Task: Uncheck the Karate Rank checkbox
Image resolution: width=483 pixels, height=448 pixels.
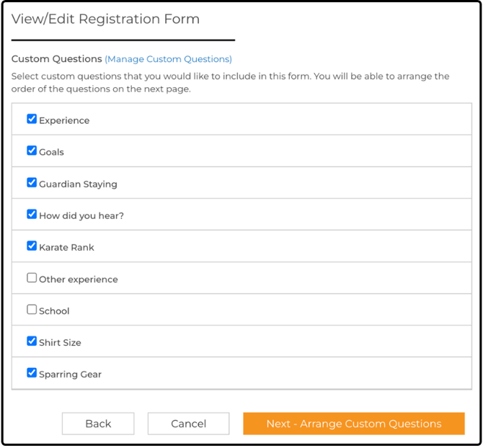Action: (x=32, y=246)
